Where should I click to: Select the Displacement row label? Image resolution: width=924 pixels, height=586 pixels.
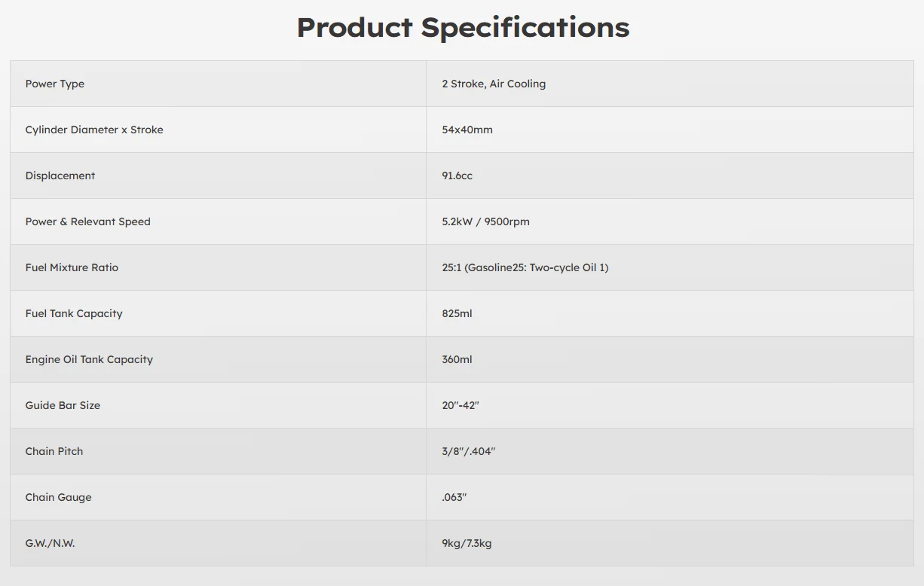(x=60, y=175)
